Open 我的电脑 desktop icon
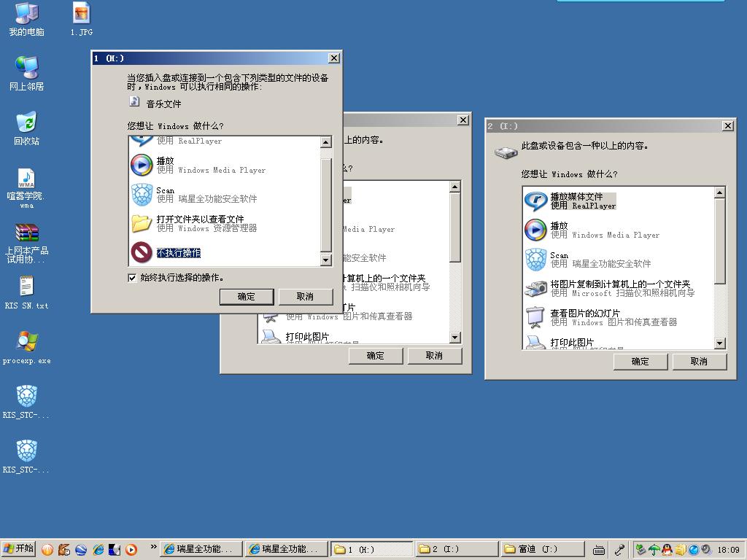Screen dimensions: 747x560 click(26, 20)
